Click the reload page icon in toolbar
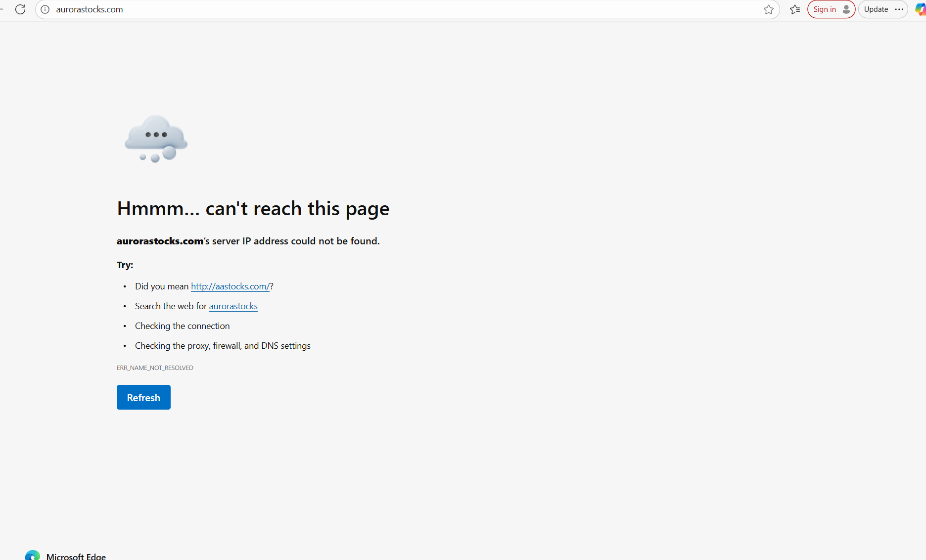 pos(20,9)
